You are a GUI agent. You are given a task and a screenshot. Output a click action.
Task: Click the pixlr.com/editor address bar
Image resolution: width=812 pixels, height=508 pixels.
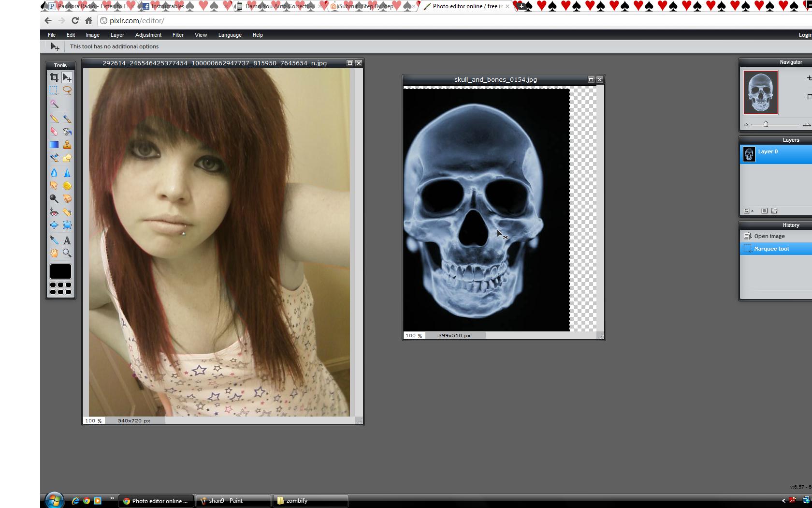[454, 21]
